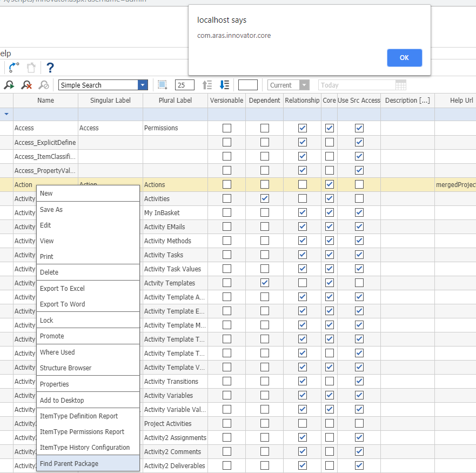The height and width of the screenshot is (473, 476).
Task: Uncheck Relationship checkbox for Permissions row
Action: pos(303,128)
